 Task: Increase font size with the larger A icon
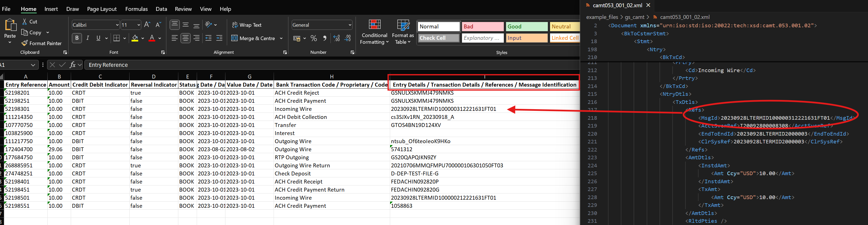147,25
